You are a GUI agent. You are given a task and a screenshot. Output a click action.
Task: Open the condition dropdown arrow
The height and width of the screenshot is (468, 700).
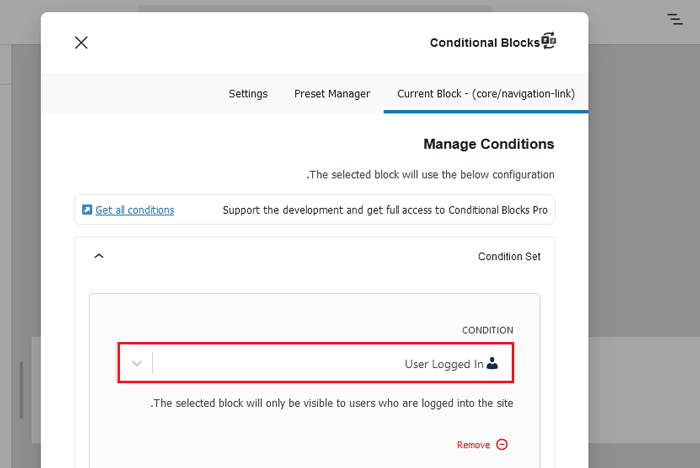click(137, 364)
